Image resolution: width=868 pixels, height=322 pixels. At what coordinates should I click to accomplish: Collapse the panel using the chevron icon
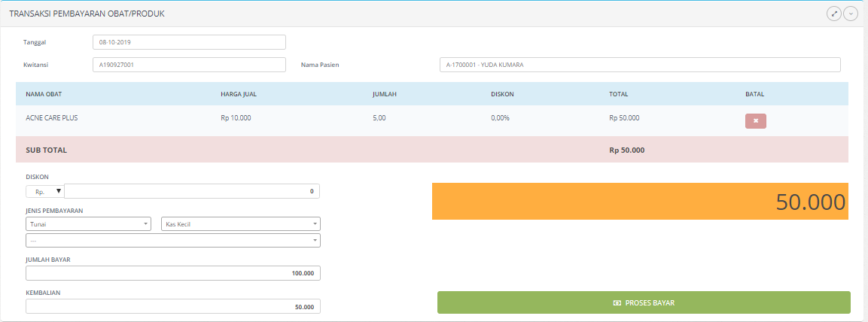pos(851,14)
